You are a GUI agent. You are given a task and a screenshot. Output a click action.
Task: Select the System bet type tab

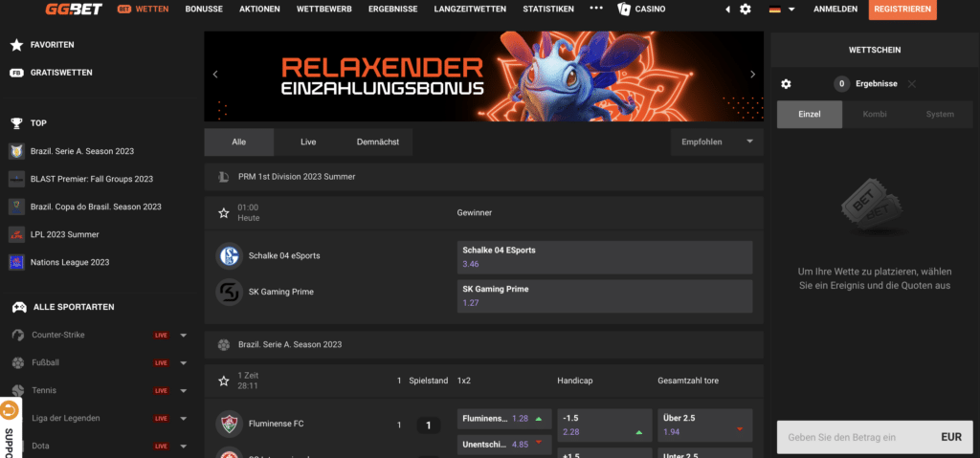(x=940, y=115)
